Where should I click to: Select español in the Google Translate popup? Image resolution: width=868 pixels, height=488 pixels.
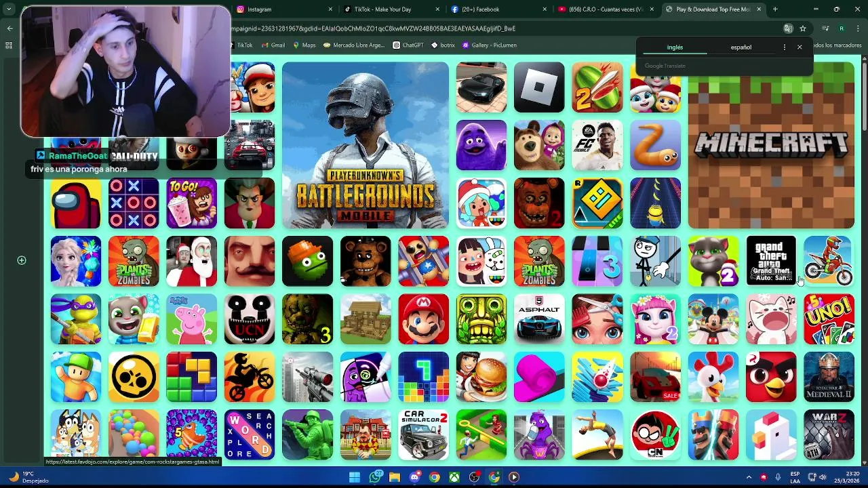pyautogui.click(x=741, y=47)
